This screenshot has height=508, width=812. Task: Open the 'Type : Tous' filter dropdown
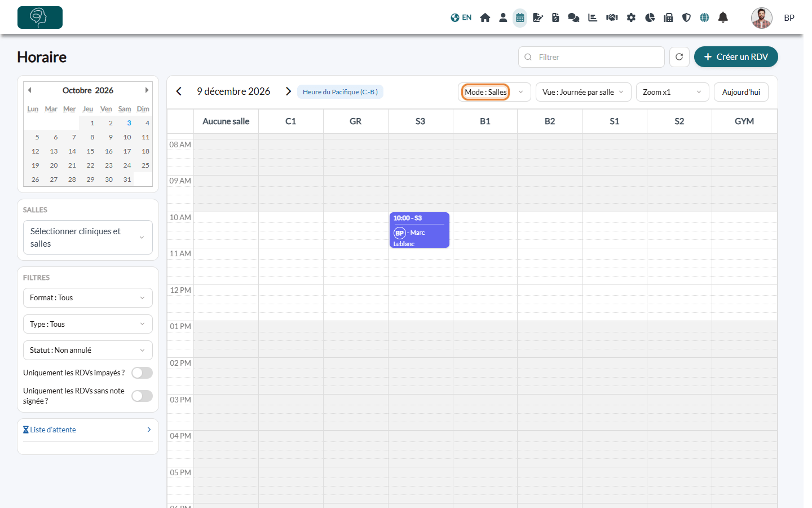tap(88, 324)
